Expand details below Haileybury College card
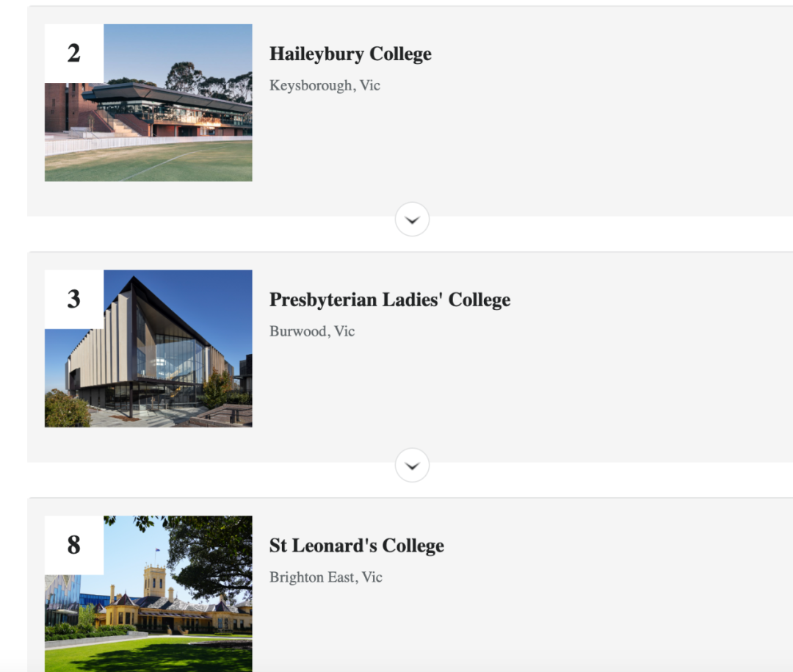Screen dimensions: 793x672 tap(412, 219)
